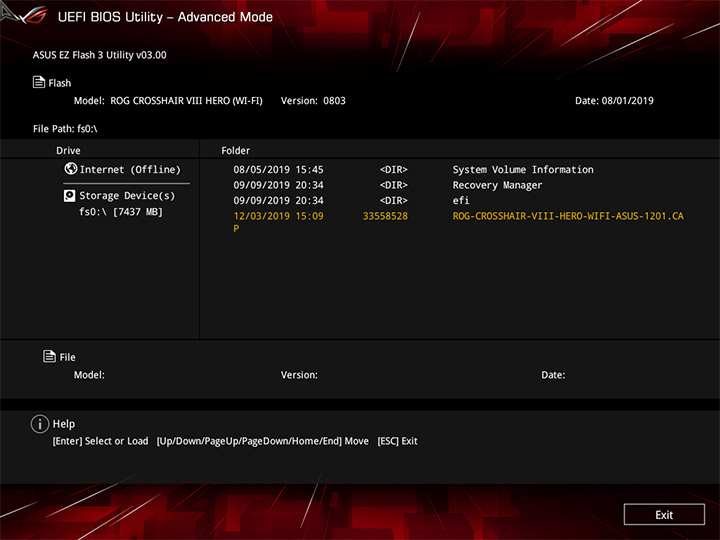Click <DIR> tag of System Volume Information

coord(394,170)
